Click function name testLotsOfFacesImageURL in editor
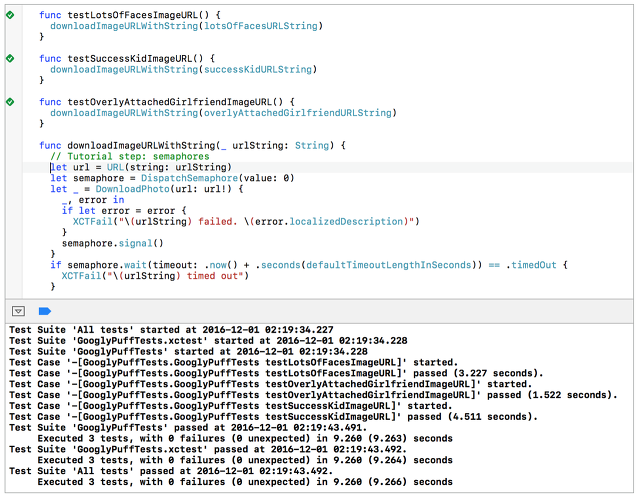640x498 pixels. (x=134, y=15)
